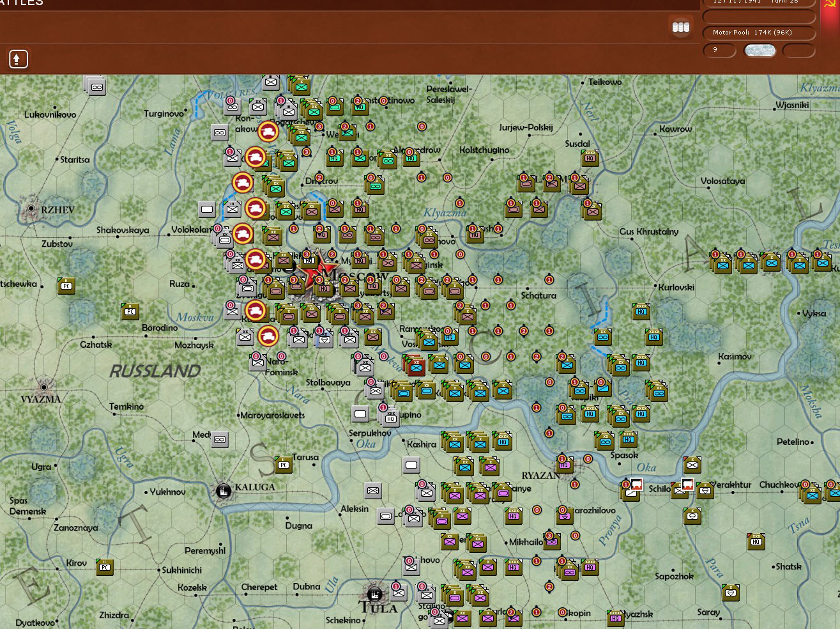The width and height of the screenshot is (840, 629).
Task: Select the grey counter above Lukovnikovo
Action: point(96,86)
